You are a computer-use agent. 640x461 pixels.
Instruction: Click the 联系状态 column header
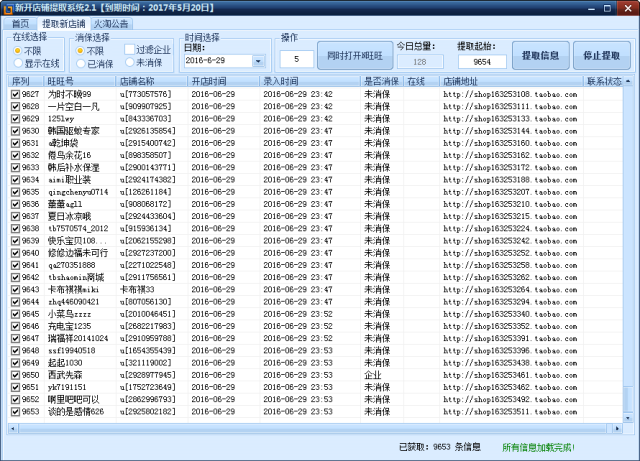coord(604,81)
